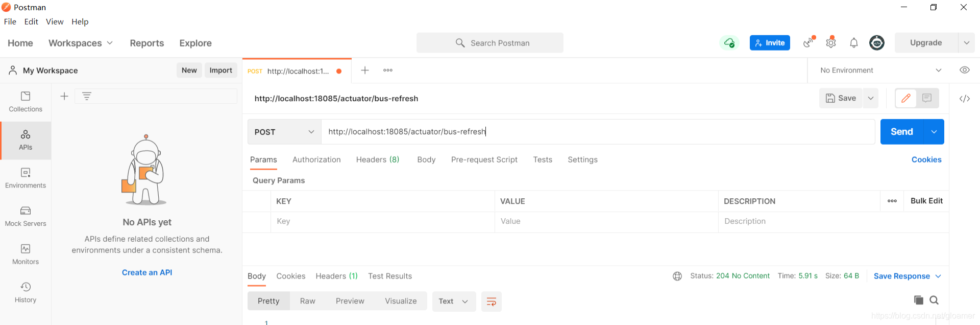Open the Cookies link beside Send

926,159
